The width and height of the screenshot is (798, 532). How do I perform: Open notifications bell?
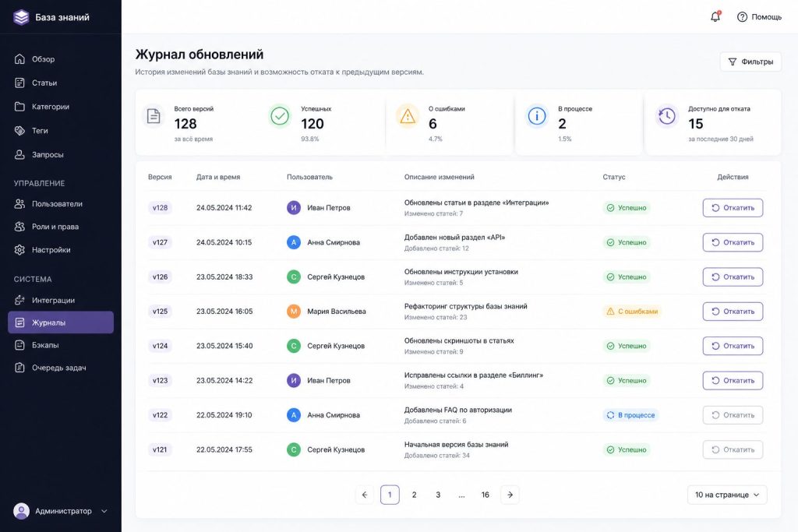715,17
